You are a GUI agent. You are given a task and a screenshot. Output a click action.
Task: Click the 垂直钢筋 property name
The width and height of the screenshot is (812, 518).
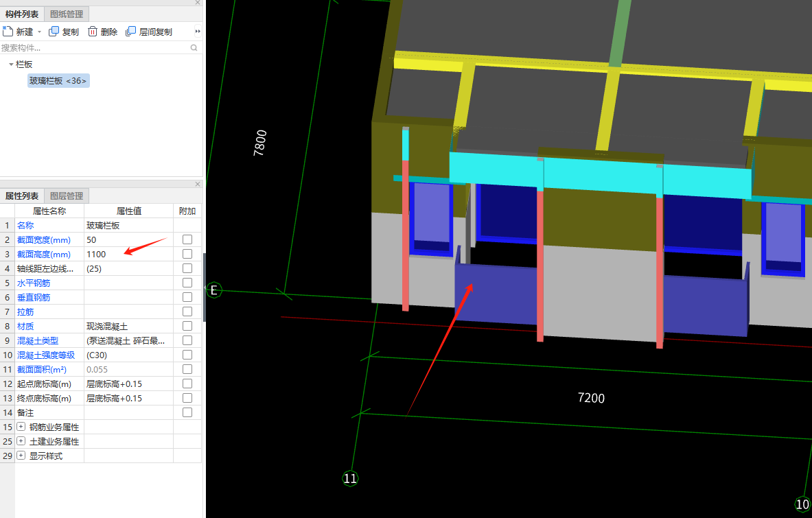34,298
